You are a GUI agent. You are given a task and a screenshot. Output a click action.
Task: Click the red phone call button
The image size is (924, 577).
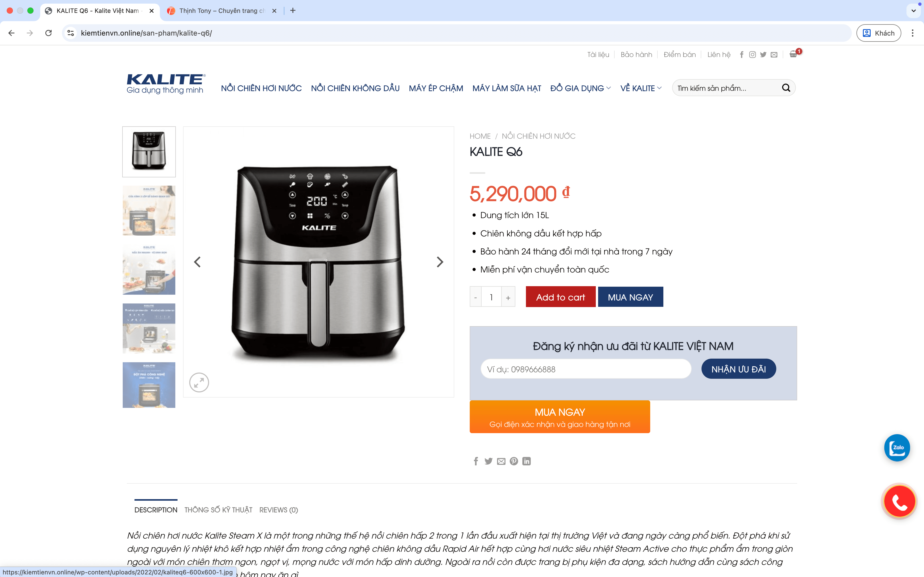pyautogui.click(x=899, y=501)
